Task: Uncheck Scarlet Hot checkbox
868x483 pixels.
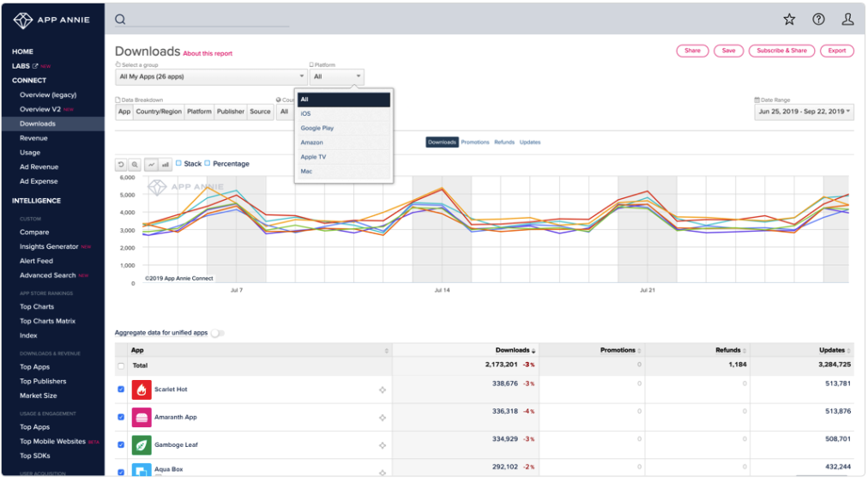Action: pyautogui.click(x=121, y=389)
